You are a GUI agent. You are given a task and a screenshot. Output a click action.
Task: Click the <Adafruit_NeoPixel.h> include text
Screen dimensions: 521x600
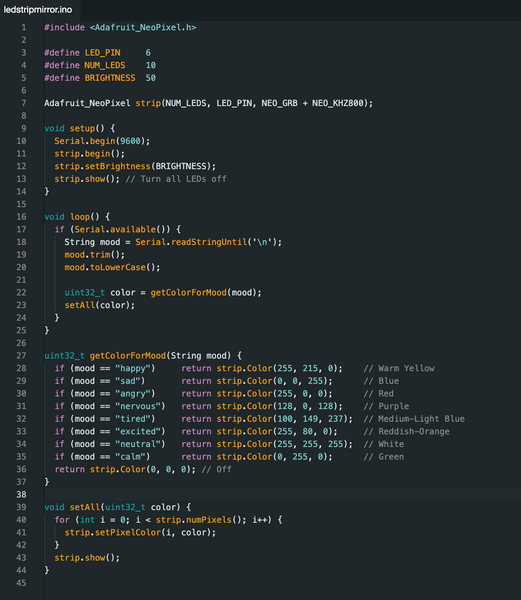[x=143, y=28]
